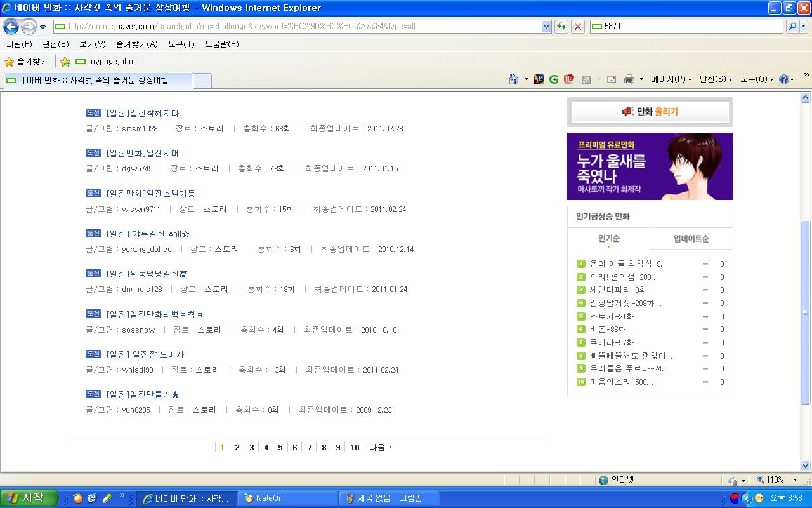Click the green G toolbar icon
Image resolution: width=812 pixels, height=508 pixels.
click(x=554, y=79)
